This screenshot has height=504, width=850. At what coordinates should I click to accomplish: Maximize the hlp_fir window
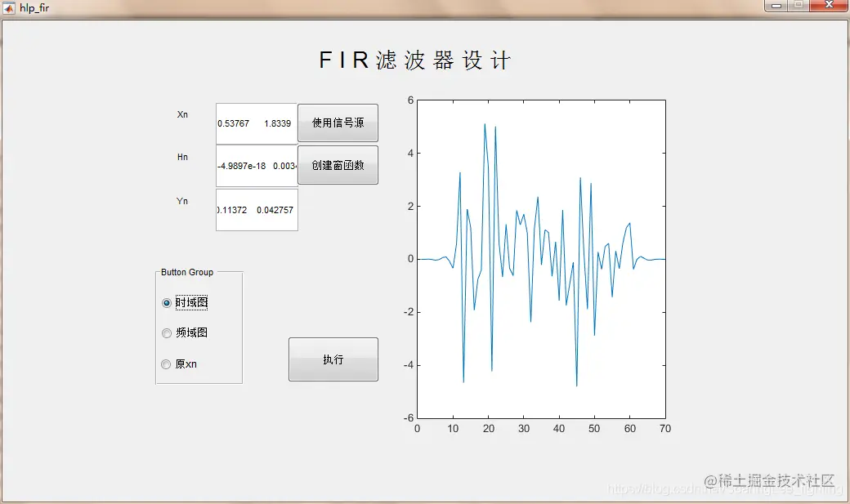coord(799,6)
